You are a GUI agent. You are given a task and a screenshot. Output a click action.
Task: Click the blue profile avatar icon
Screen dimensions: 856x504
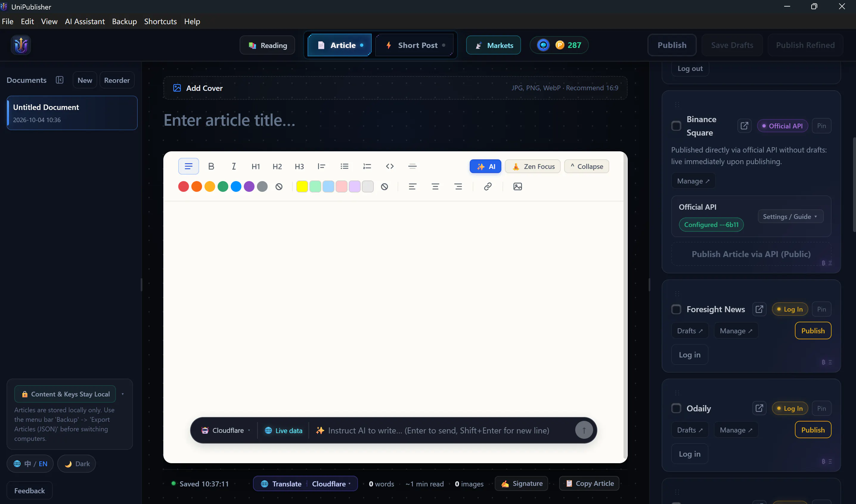pos(543,45)
